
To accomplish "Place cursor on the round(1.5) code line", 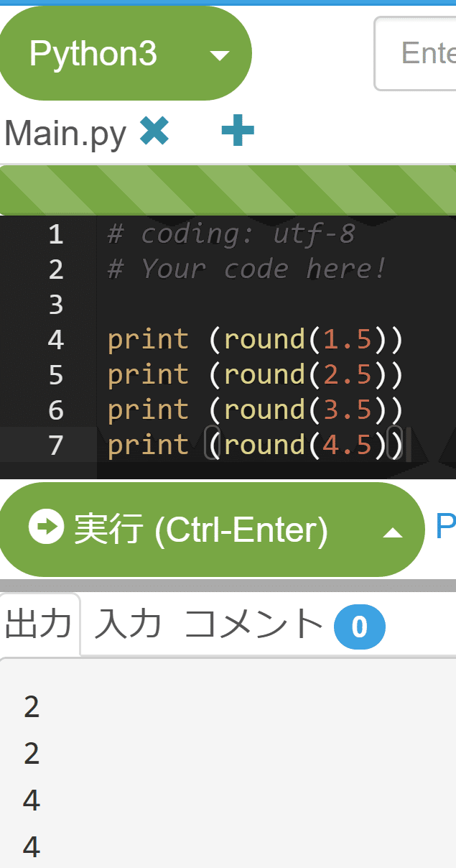I will (255, 339).
